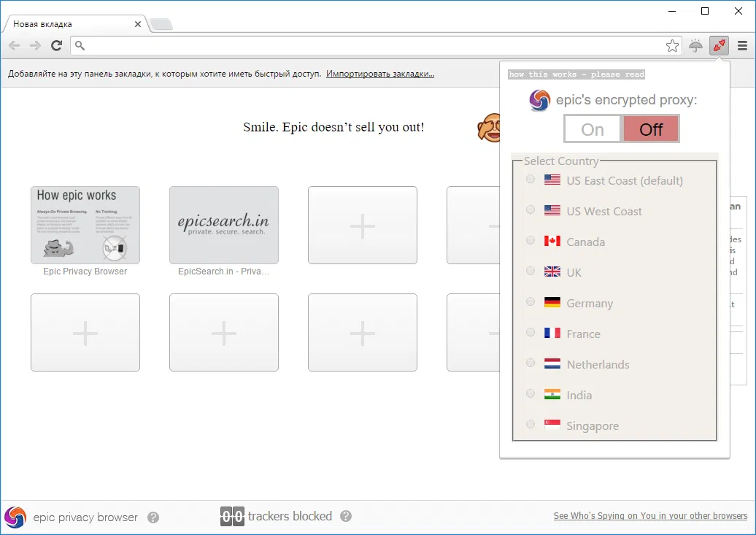Click the EpicSearch.in - Priva... tile label

click(x=224, y=271)
